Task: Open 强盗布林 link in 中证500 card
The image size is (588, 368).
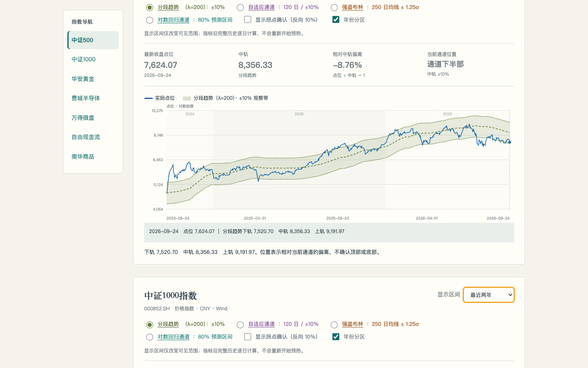Action: (x=352, y=7)
